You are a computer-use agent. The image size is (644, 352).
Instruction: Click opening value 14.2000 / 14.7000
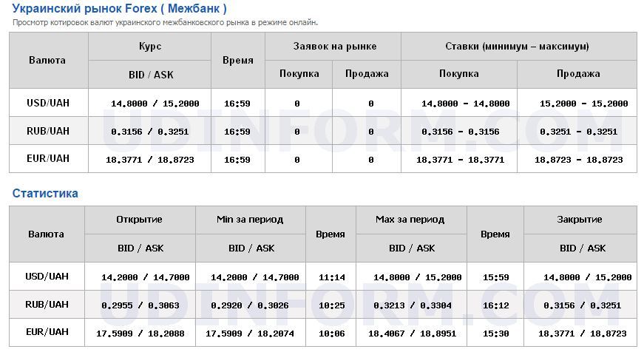(x=146, y=277)
